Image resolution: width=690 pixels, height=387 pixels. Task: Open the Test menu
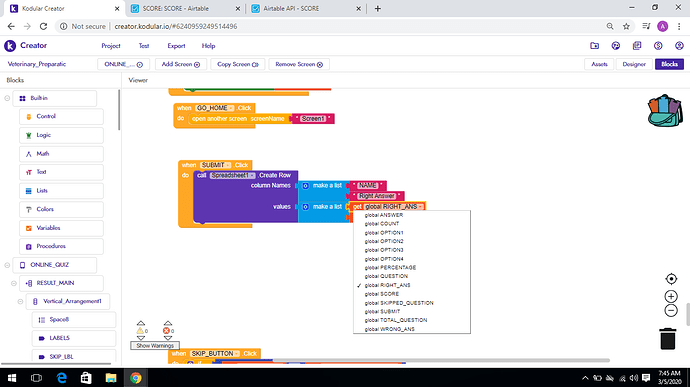(x=144, y=46)
